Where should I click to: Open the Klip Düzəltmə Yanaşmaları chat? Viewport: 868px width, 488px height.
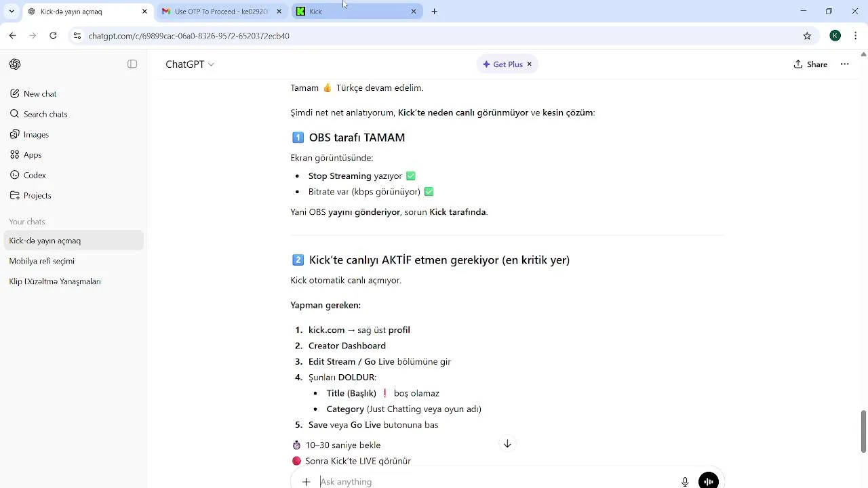pos(73,281)
